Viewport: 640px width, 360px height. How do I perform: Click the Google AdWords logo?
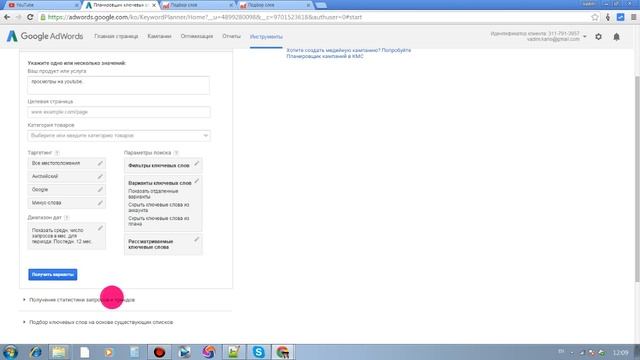click(45, 36)
